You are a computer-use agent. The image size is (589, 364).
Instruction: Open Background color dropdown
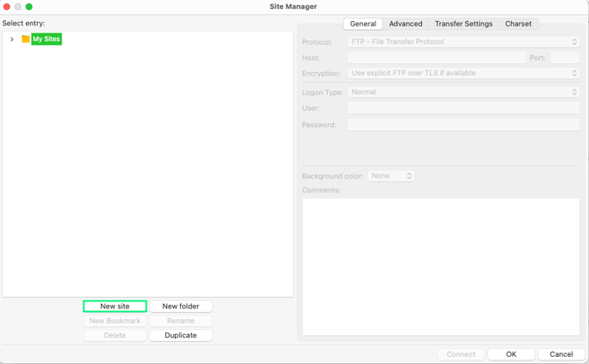(391, 176)
